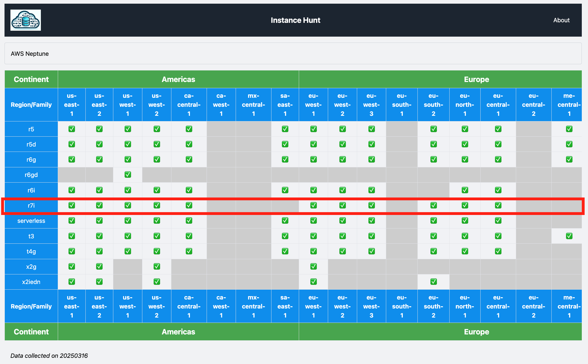Click the r6gd us-west-1 checkmark
588x364 pixels.
128,175
